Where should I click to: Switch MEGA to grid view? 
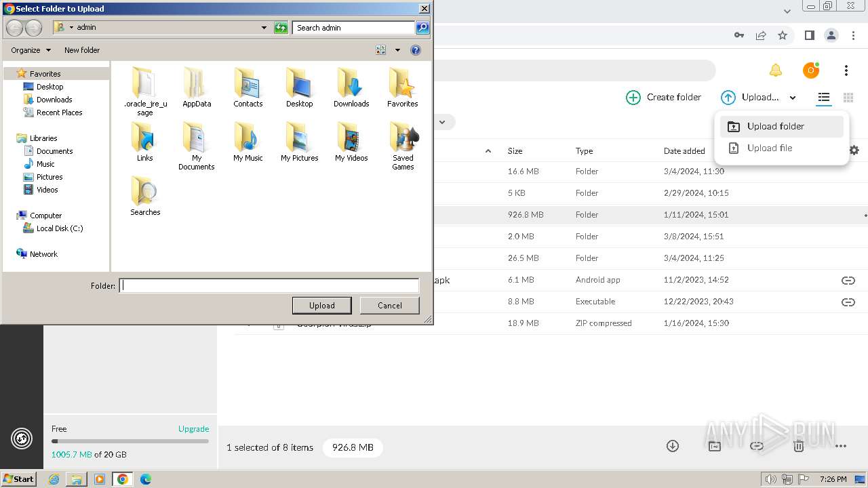click(848, 98)
